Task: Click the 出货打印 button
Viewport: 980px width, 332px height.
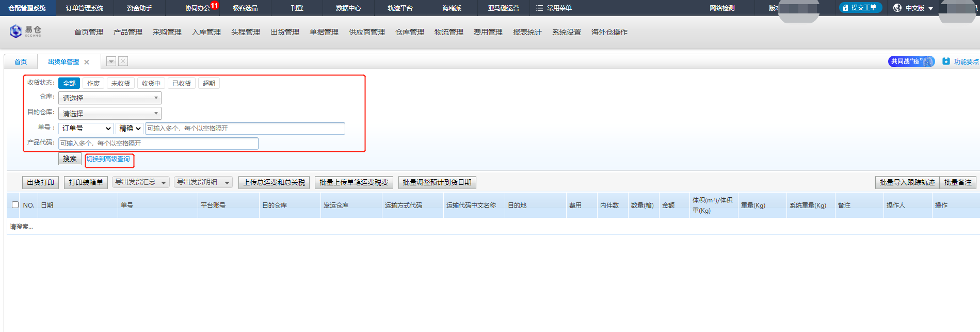Action: point(40,183)
